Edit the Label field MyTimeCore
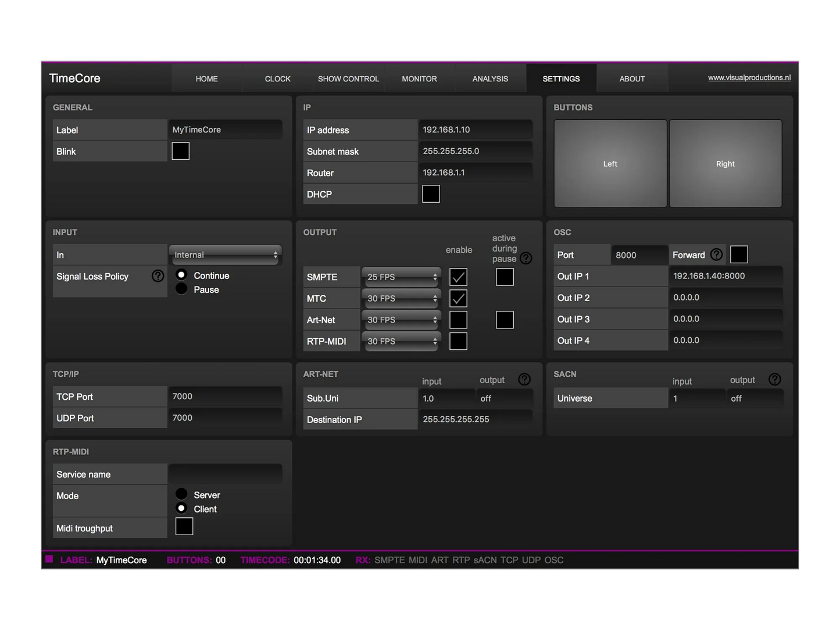Viewport: 840px width, 630px height. tap(226, 130)
